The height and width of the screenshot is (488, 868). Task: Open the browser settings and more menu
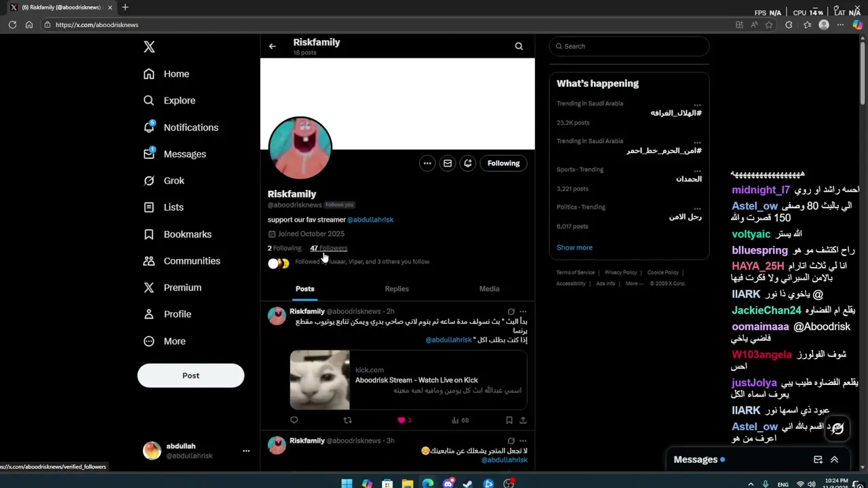[x=840, y=25]
